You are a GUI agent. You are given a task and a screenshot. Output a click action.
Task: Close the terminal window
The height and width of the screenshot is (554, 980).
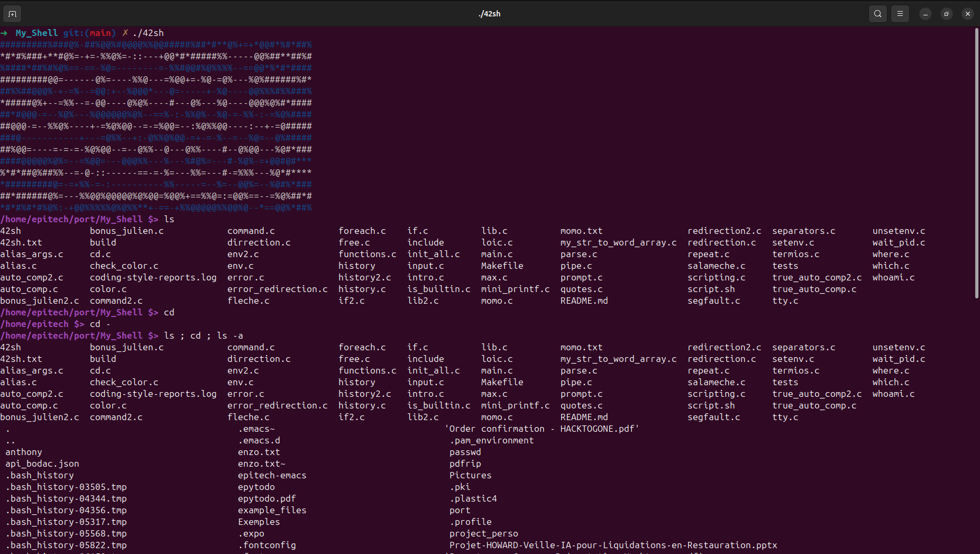(x=967, y=14)
